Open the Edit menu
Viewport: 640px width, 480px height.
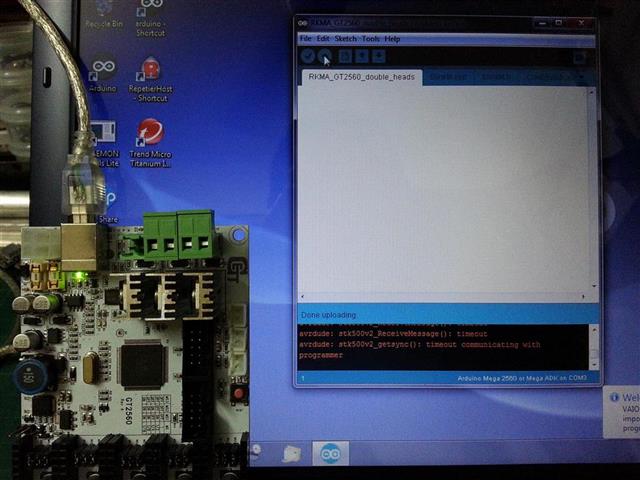[323, 39]
